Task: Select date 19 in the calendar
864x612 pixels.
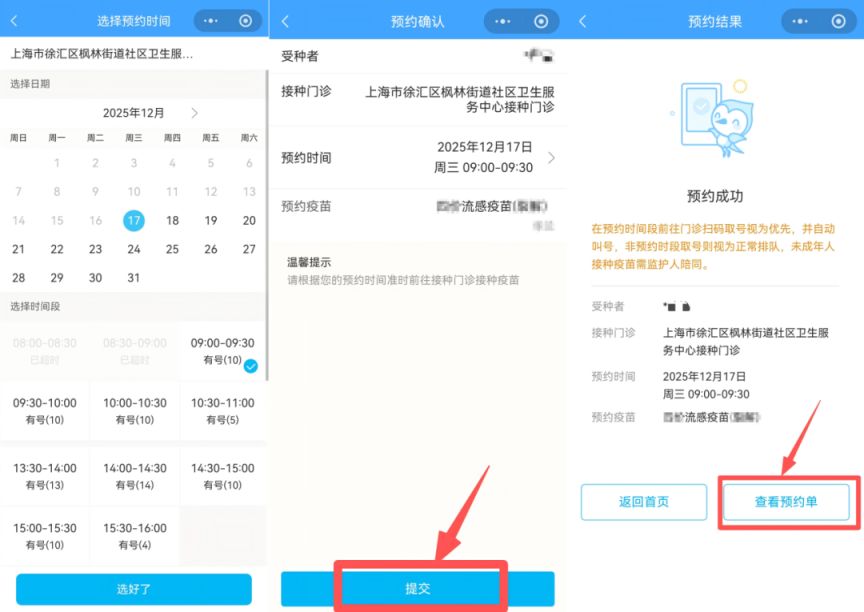Action: pyautogui.click(x=210, y=220)
